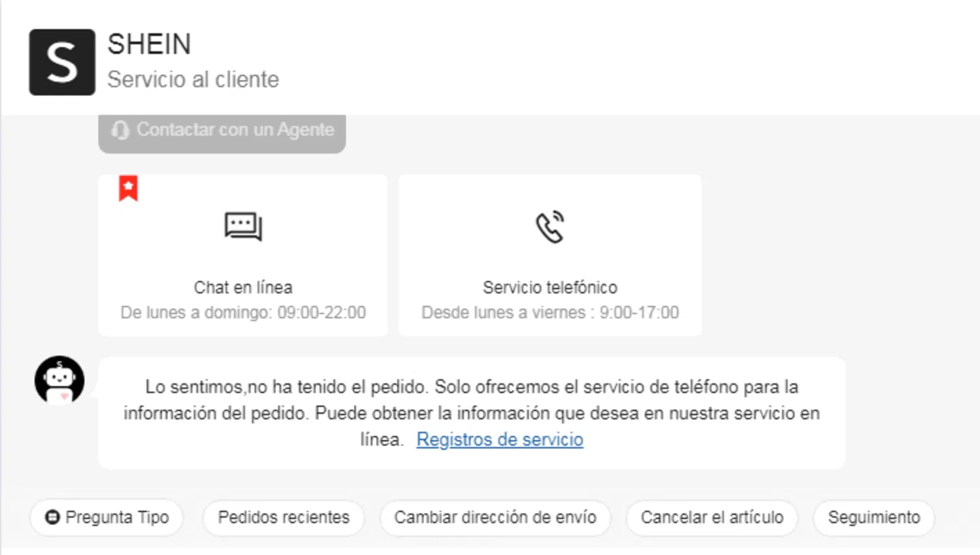Click the headset icon in Contactar con un Agente
This screenshot has width=980, height=555.
point(120,130)
